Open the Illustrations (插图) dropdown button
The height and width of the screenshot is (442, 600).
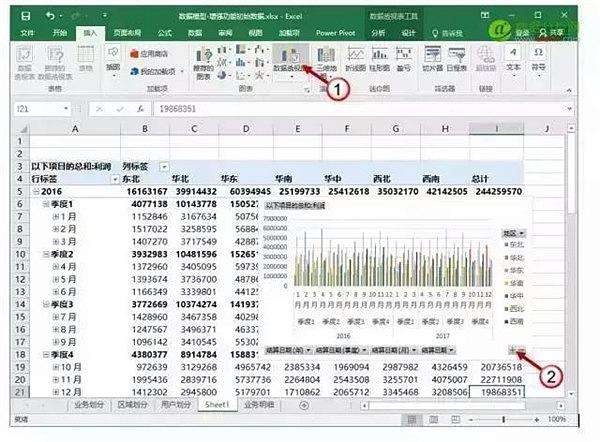click(x=113, y=60)
